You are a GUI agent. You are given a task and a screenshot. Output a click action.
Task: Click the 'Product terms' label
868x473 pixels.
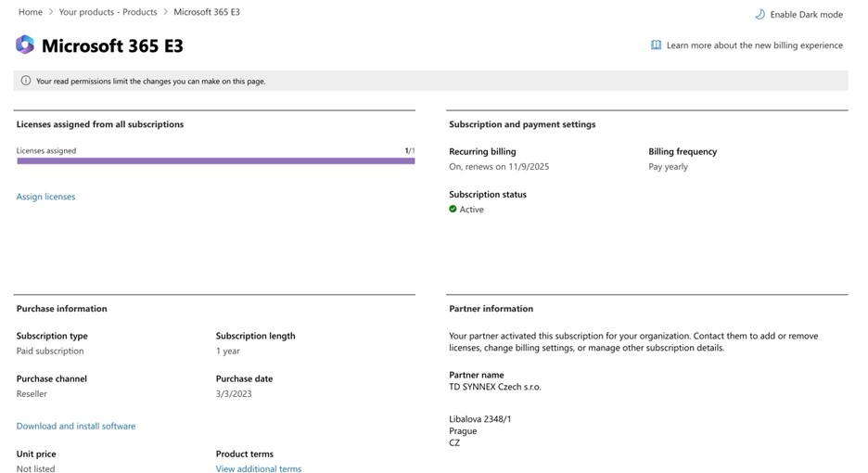(245, 454)
